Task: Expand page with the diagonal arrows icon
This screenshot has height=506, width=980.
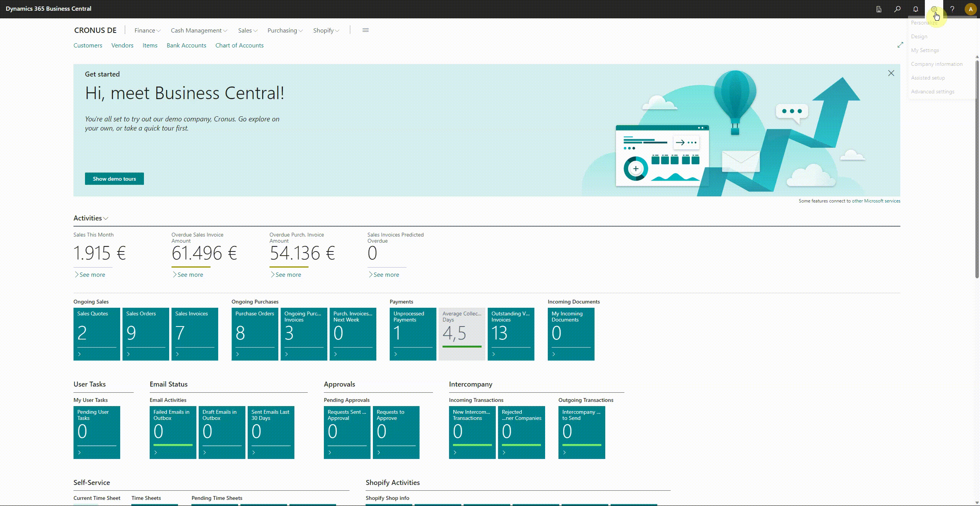Action: pos(900,45)
